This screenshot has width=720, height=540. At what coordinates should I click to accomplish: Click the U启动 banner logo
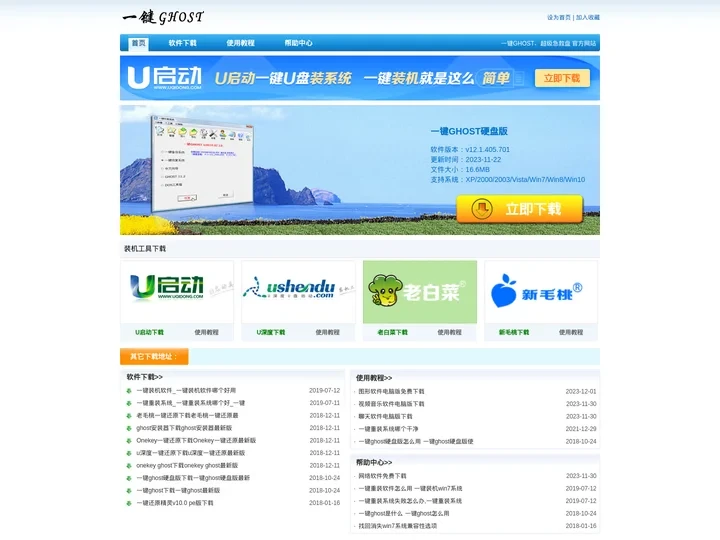click(164, 78)
